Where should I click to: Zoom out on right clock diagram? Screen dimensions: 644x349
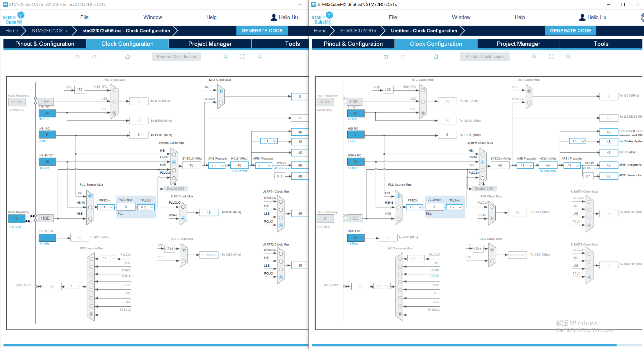coord(568,57)
